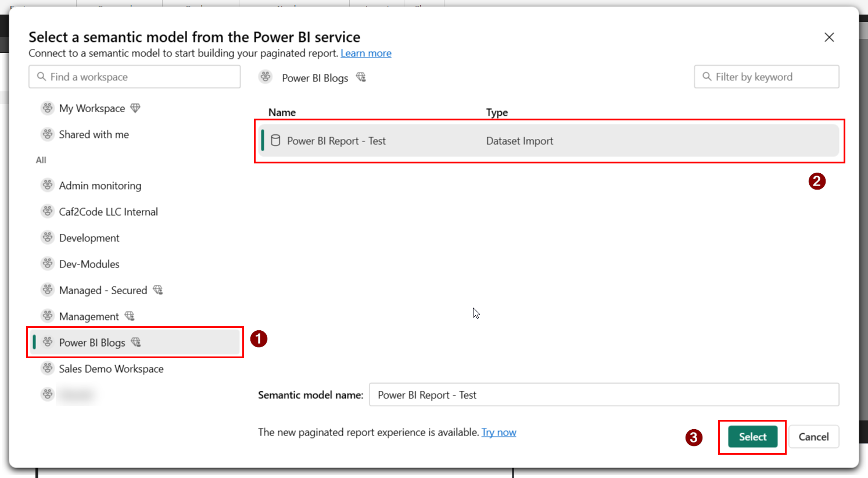Click the Managed - Secured workspace icon

(48, 290)
